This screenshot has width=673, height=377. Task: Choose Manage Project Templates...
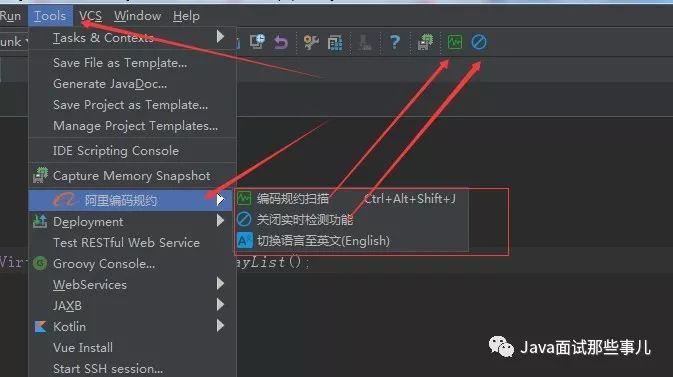coord(132,126)
